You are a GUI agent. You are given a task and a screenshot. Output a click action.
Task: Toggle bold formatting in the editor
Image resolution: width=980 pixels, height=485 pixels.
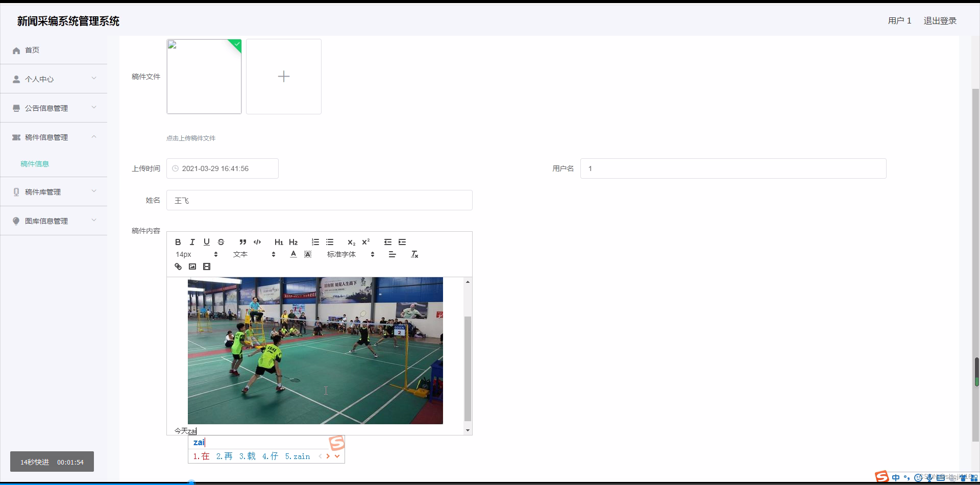[178, 241]
